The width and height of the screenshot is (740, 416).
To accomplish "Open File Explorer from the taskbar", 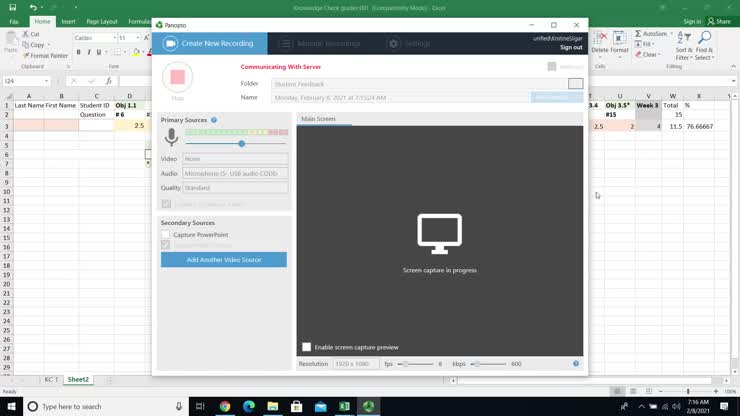I will click(x=273, y=406).
